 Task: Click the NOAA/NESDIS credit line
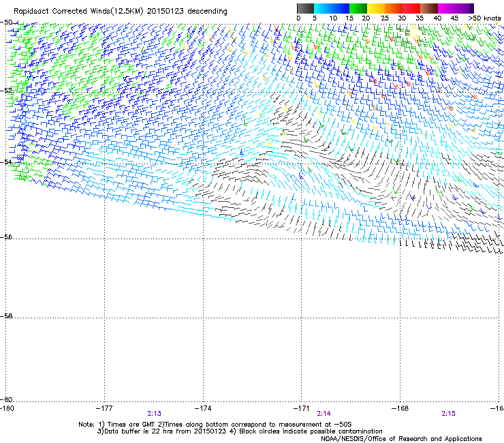401,439
